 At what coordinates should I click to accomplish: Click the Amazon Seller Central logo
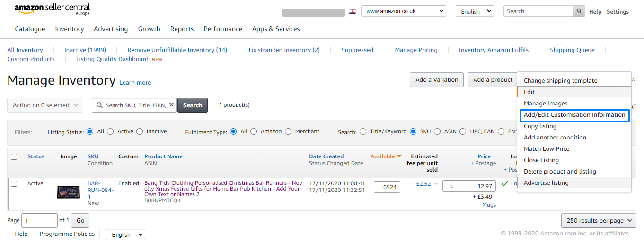coord(52,9)
